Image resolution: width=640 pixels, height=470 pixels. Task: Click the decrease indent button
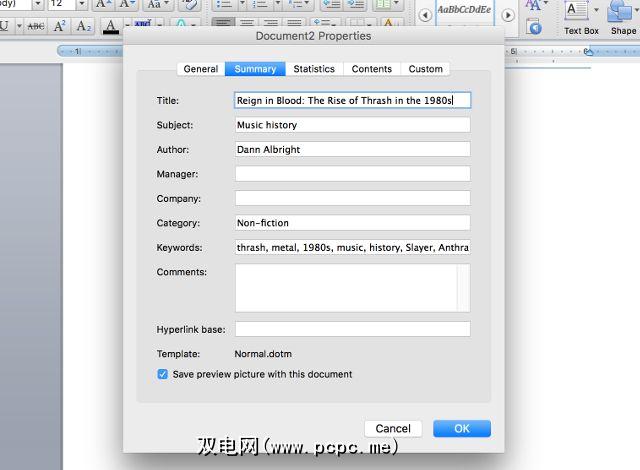pos(331,4)
